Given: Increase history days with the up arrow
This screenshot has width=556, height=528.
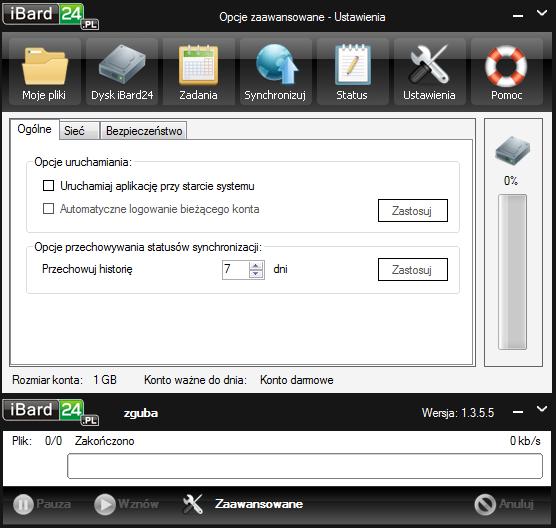Looking at the screenshot, I should (x=256, y=266).
